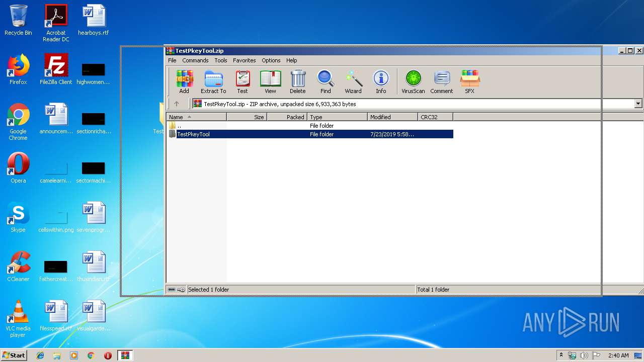The height and width of the screenshot is (362, 644).
Task: Open the Commands menu
Action: [x=195, y=60]
